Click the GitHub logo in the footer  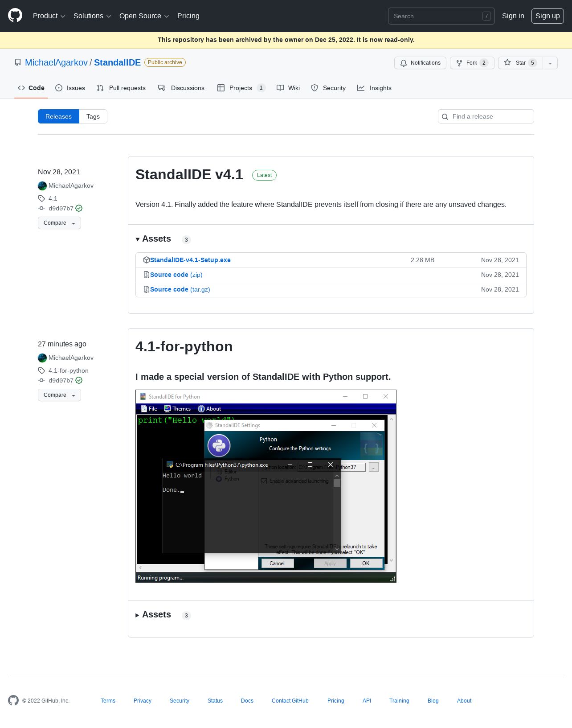tap(13, 700)
